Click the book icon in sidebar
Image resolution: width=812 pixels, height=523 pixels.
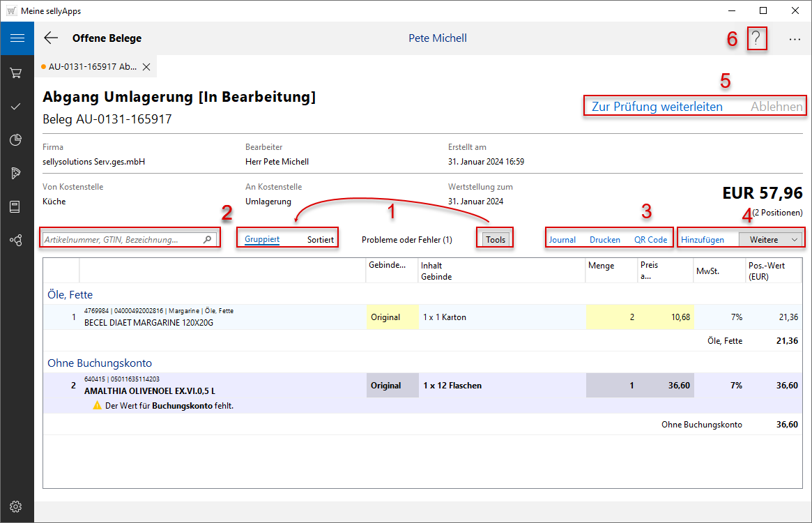(x=16, y=206)
